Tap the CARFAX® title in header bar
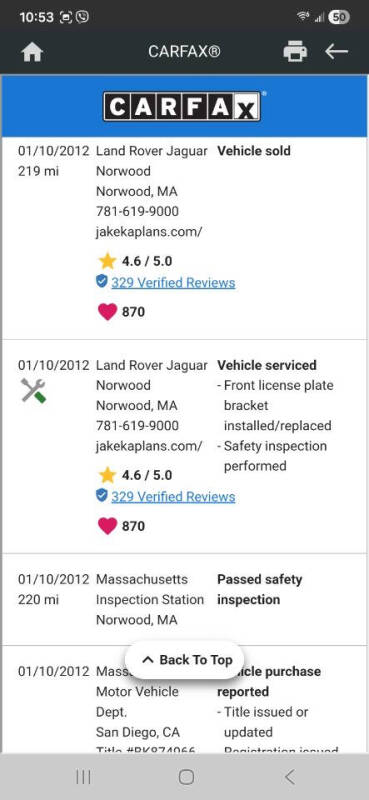Screen dimensions: 369x800 184,52
